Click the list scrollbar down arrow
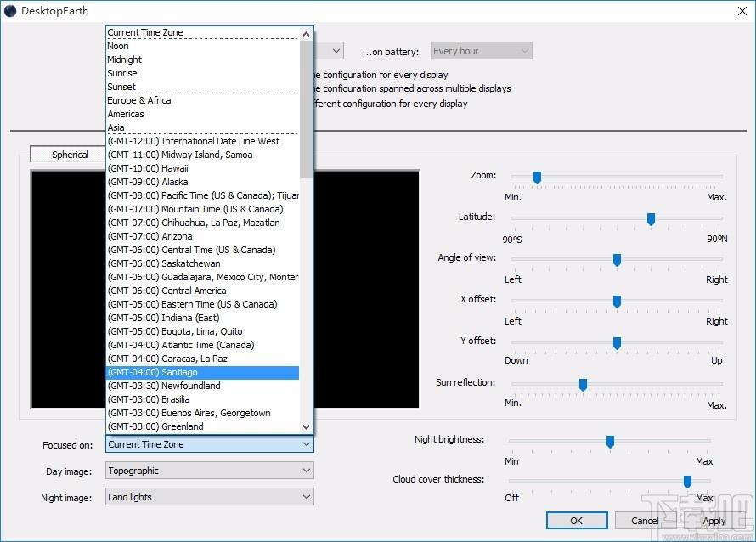756x542 pixels. (306, 426)
